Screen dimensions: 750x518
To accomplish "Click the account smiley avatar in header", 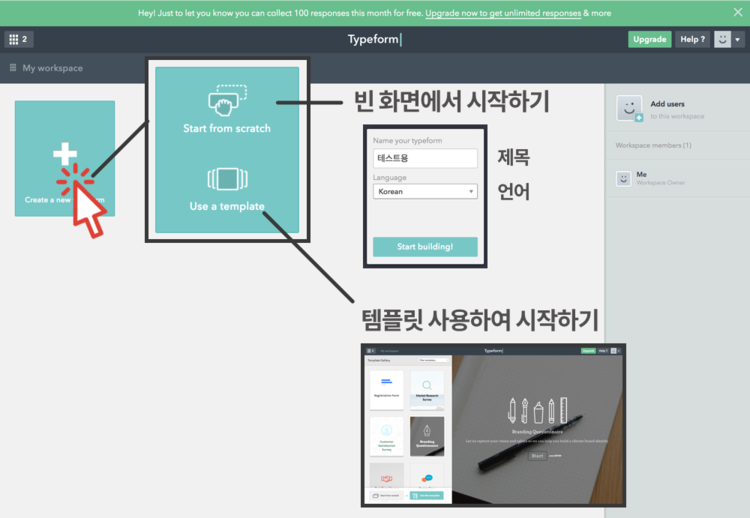I will (x=722, y=39).
